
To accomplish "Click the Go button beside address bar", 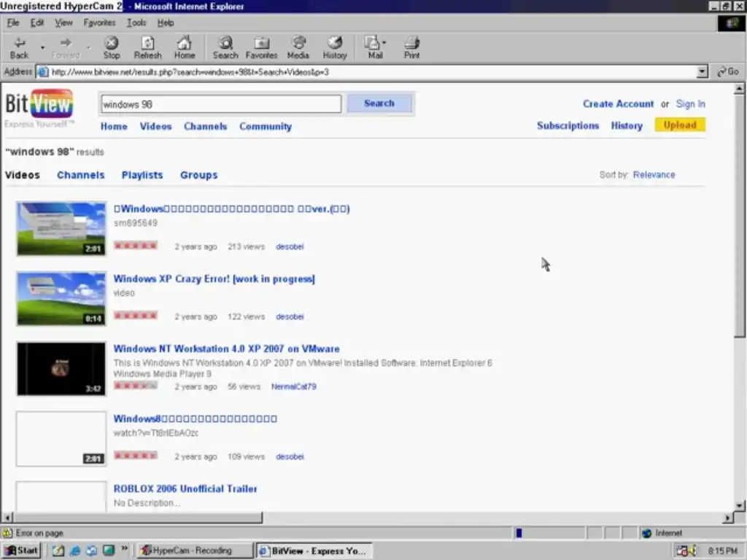I will 729,72.
